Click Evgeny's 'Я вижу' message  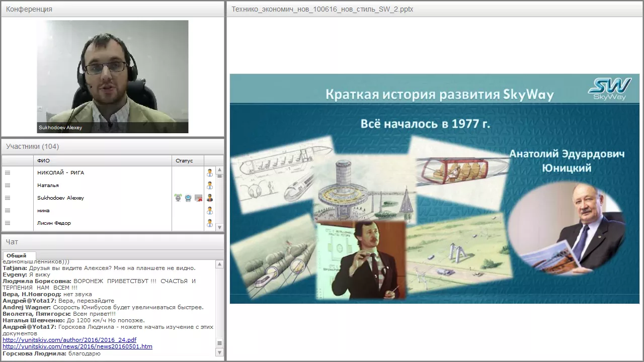coord(26,275)
